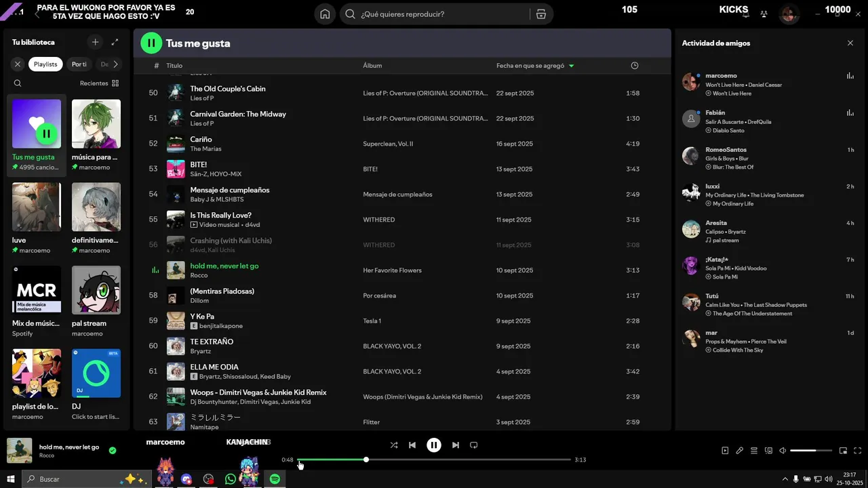This screenshot has width=868, height=488.
Task: Skip to previous track
Action: coord(412,445)
